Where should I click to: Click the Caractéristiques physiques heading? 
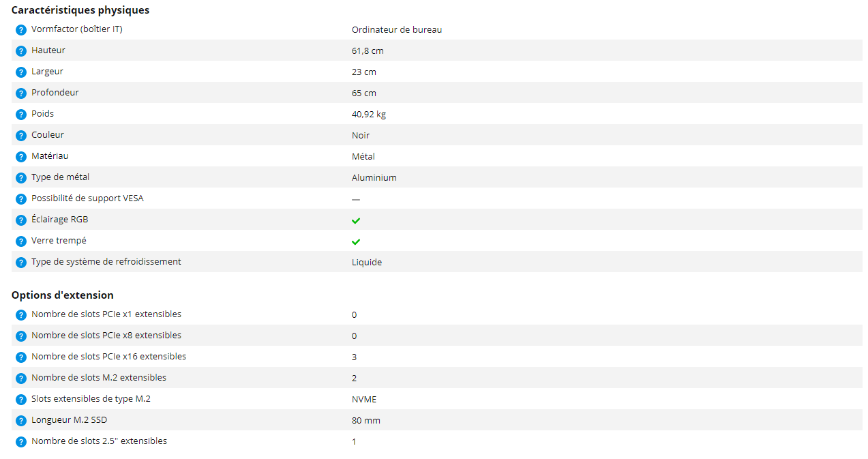click(x=80, y=10)
